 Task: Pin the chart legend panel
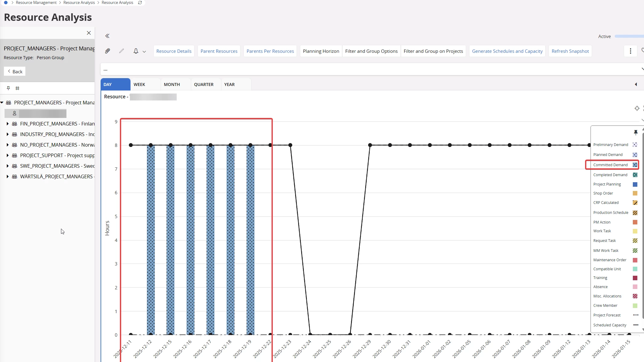tap(636, 132)
